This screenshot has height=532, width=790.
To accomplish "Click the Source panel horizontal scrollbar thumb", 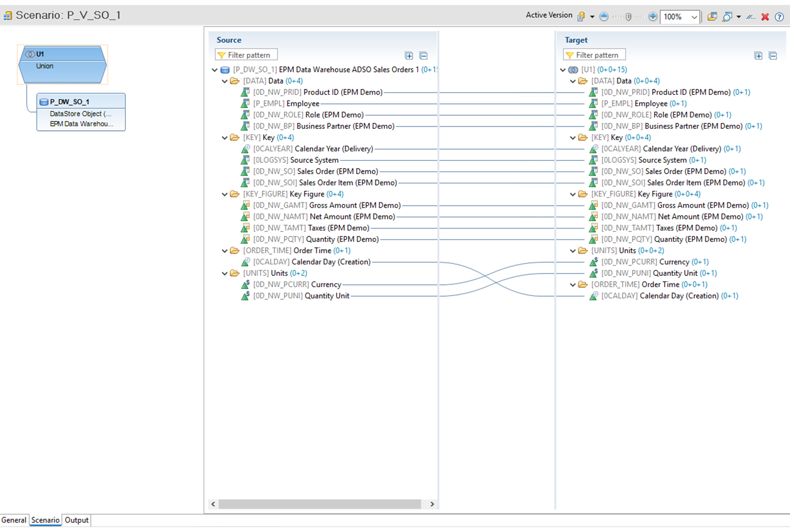I will pyautogui.click(x=320, y=504).
